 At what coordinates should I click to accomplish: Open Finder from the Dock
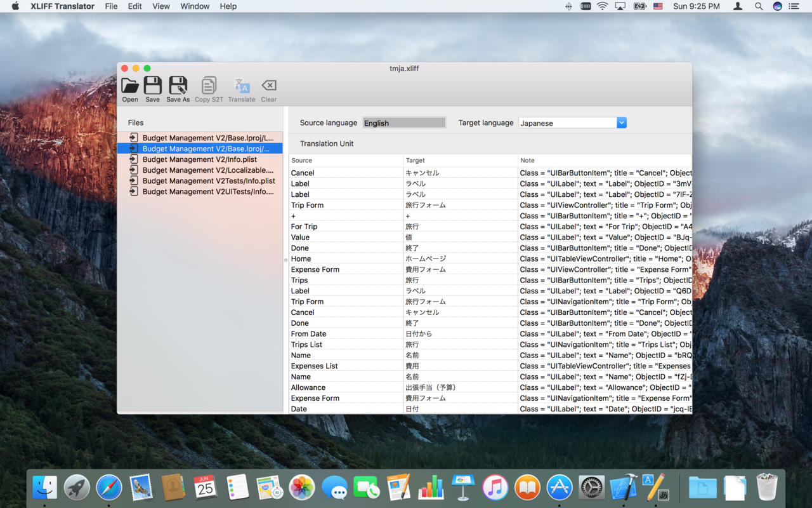[44, 488]
